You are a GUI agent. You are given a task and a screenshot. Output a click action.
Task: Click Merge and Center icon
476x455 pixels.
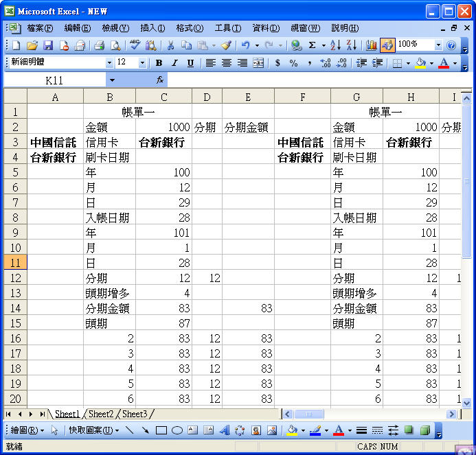pyautogui.click(x=258, y=63)
